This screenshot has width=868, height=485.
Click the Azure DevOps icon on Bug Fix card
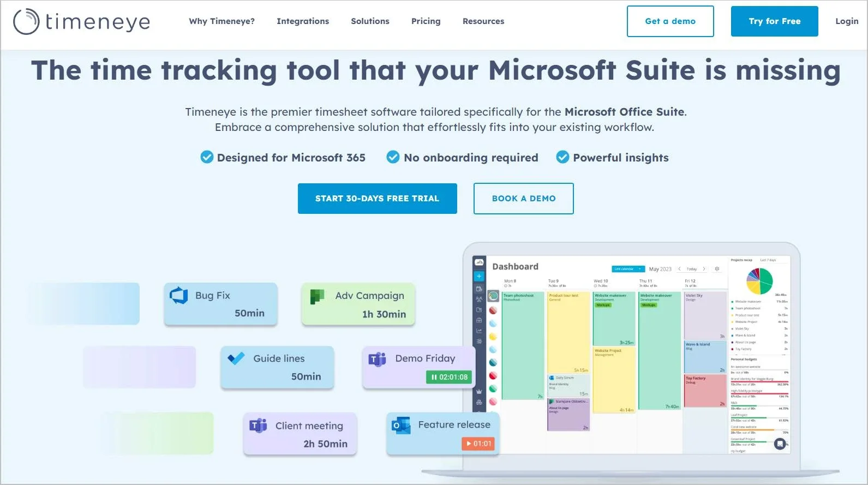click(x=178, y=295)
